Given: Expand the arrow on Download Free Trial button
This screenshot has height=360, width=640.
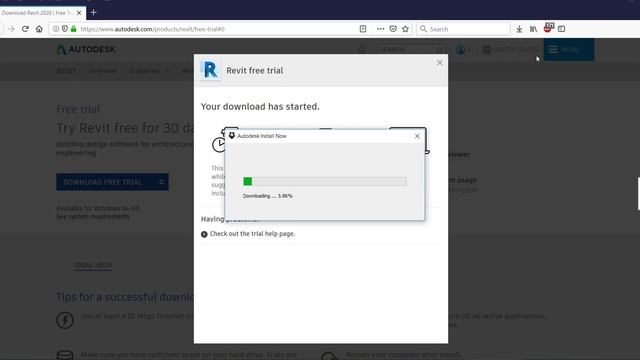Looking at the screenshot, I should (161, 182).
